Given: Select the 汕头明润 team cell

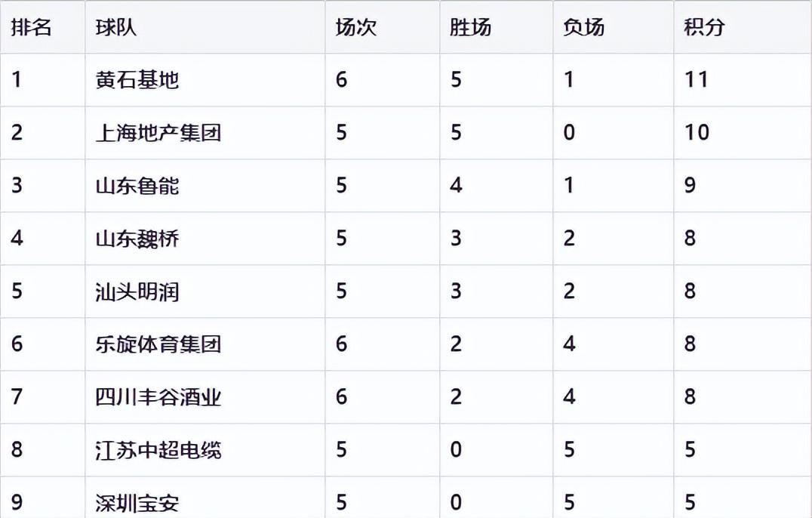Looking at the screenshot, I should [x=137, y=291].
